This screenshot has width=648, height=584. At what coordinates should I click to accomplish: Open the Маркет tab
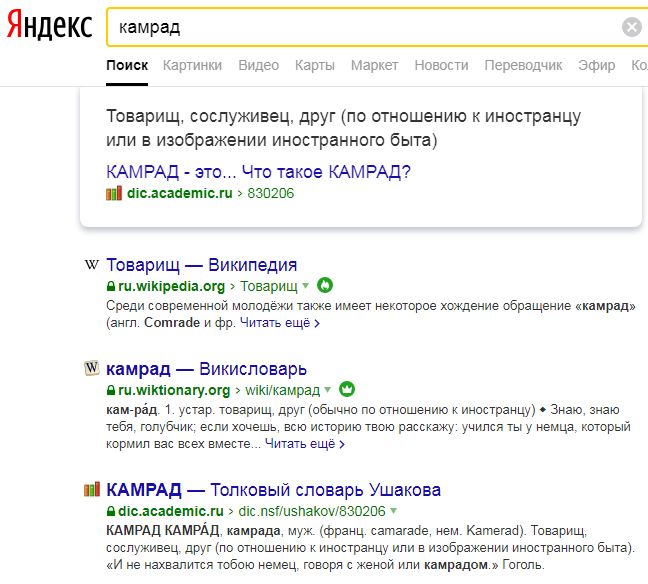374,65
